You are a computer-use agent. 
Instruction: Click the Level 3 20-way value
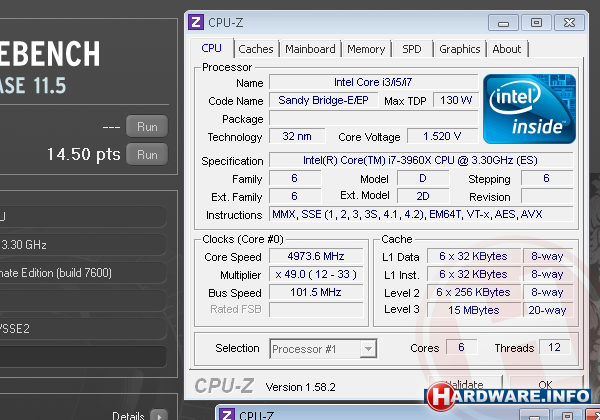[x=548, y=310]
